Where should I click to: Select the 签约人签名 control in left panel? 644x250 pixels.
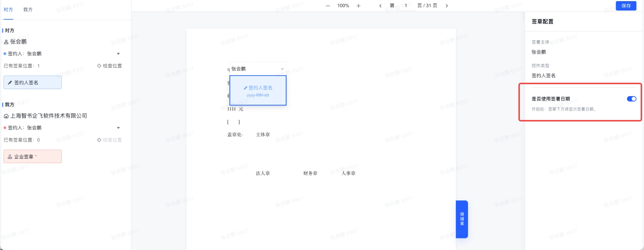(x=32, y=82)
